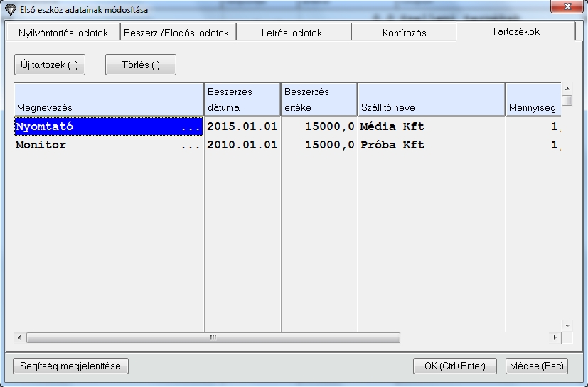The height and width of the screenshot is (387, 588).
Task: Click the Szállító neve column header
Action: pos(431,99)
